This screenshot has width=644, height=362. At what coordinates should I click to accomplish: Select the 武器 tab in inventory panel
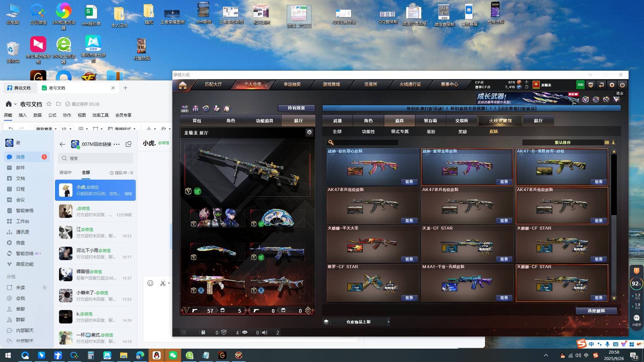point(337,121)
